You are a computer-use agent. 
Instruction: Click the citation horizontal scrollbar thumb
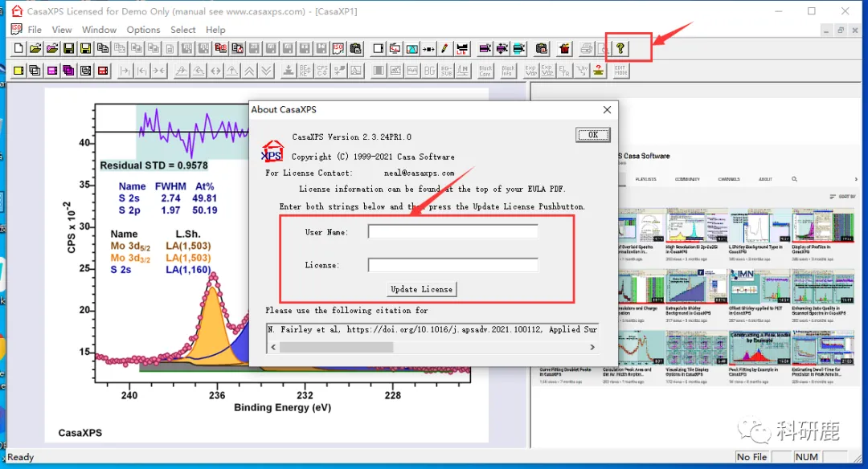pyautogui.click(x=337, y=347)
